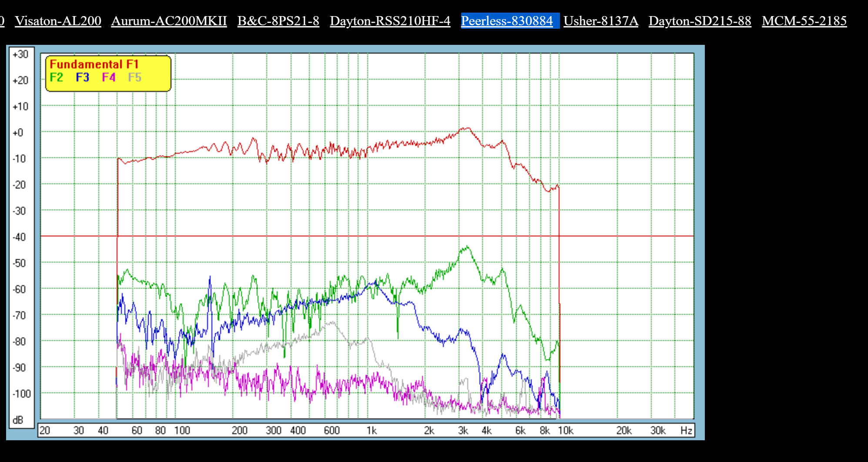The width and height of the screenshot is (868, 462).
Task: Open the Aurum-AC200MKII link
Action: [x=169, y=20]
